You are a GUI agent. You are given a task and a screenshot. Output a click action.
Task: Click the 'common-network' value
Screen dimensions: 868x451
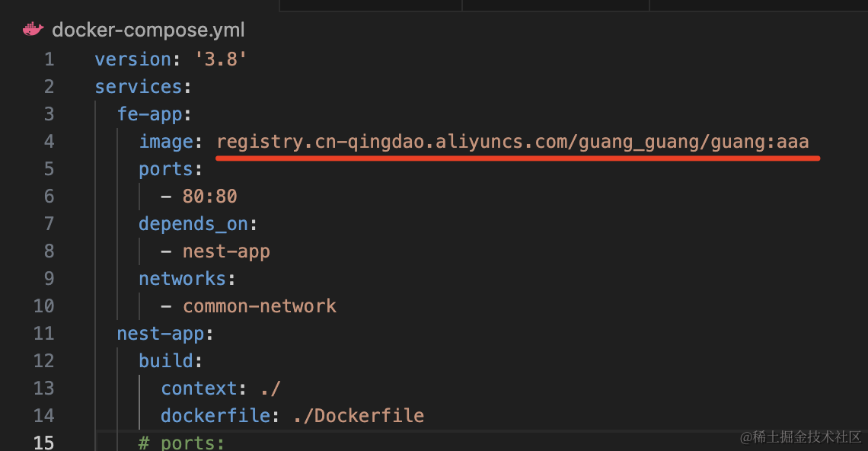[x=260, y=305]
